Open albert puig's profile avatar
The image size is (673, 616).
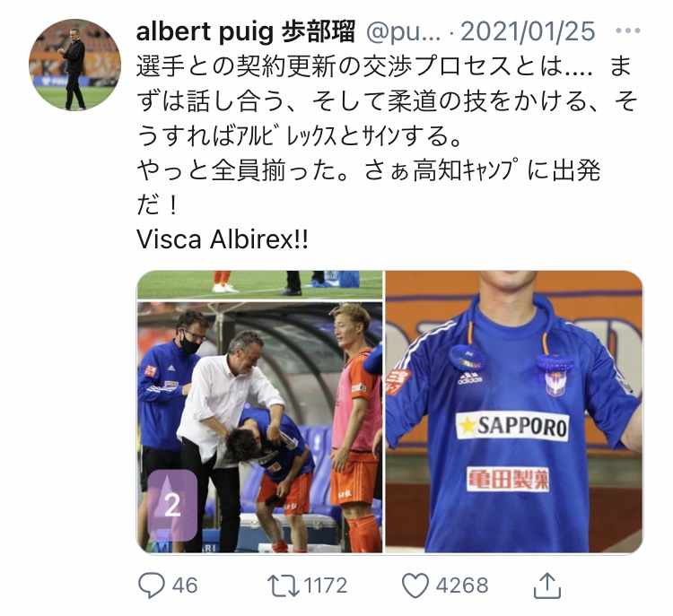[x=74, y=65]
